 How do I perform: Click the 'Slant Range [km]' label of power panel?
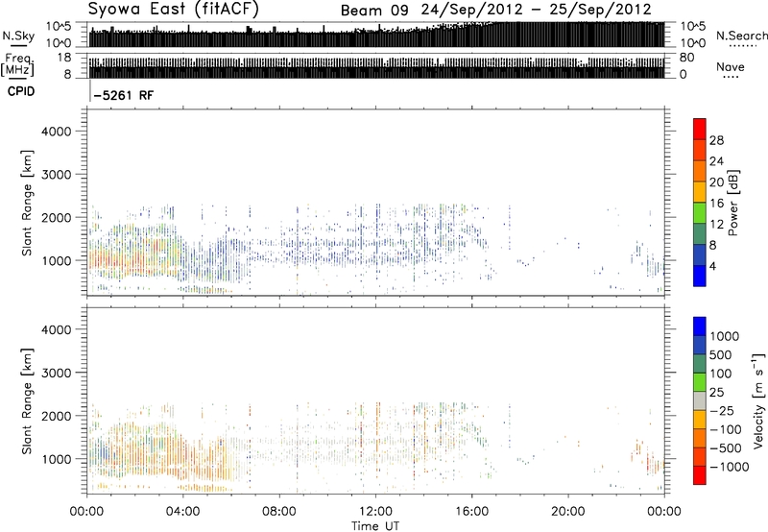point(27,203)
